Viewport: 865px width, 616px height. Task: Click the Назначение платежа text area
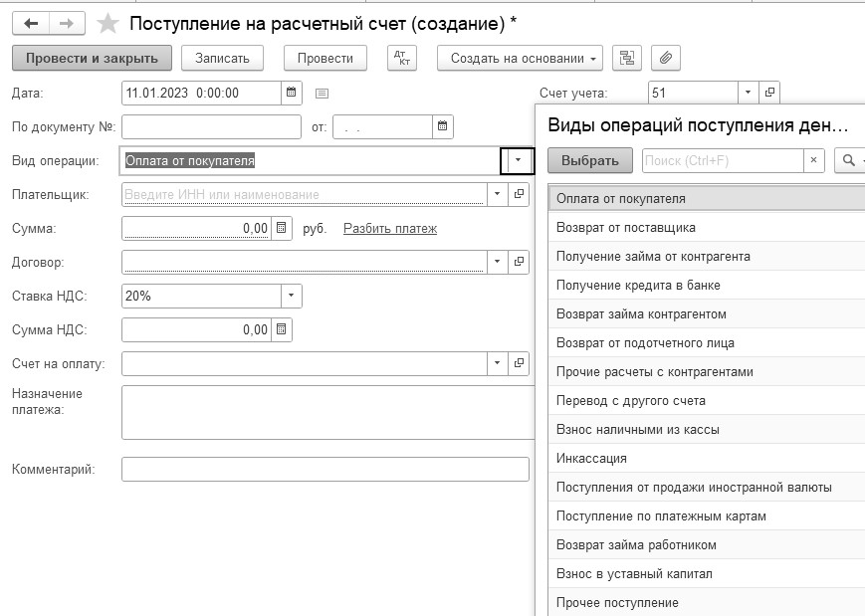click(x=328, y=412)
